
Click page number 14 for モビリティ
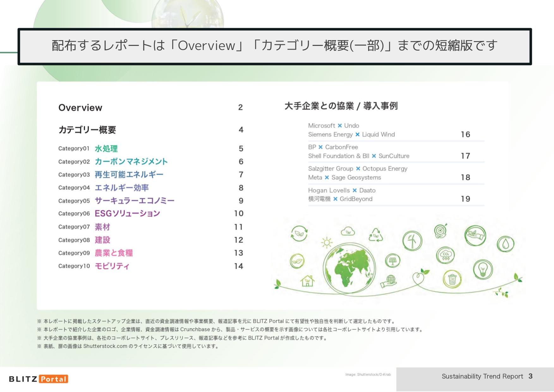[x=239, y=266]
